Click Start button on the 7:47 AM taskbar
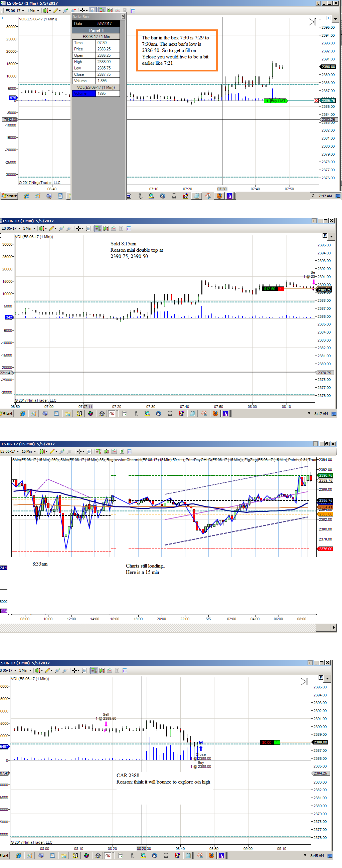 point(9,196)
